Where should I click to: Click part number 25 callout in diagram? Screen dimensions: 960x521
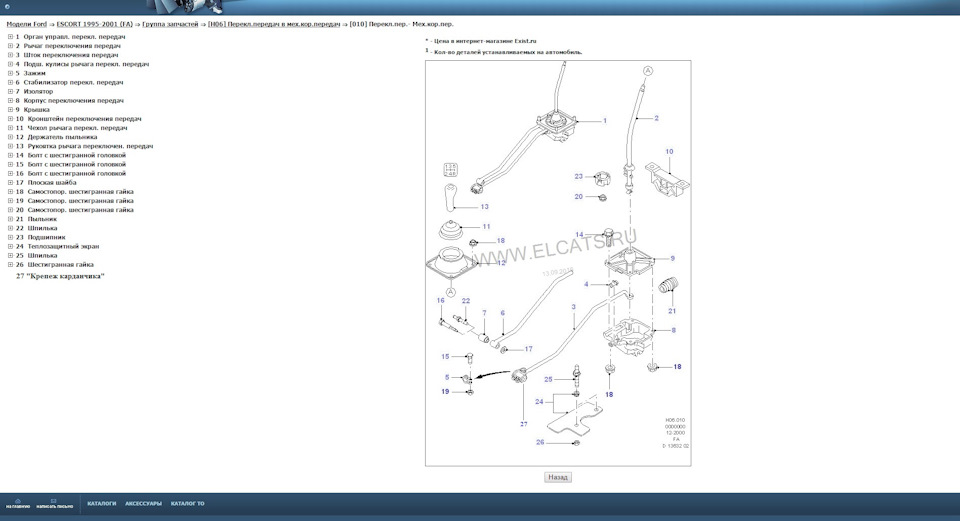[x=548, y=380]
